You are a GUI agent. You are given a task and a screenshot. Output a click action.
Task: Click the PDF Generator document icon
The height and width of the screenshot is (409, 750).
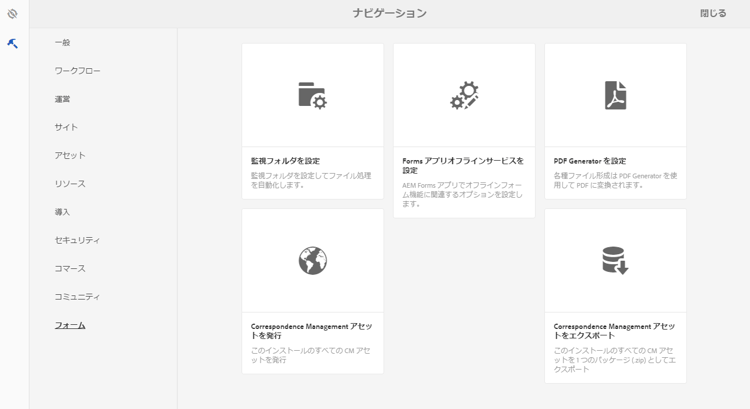(x=615, y=95)
